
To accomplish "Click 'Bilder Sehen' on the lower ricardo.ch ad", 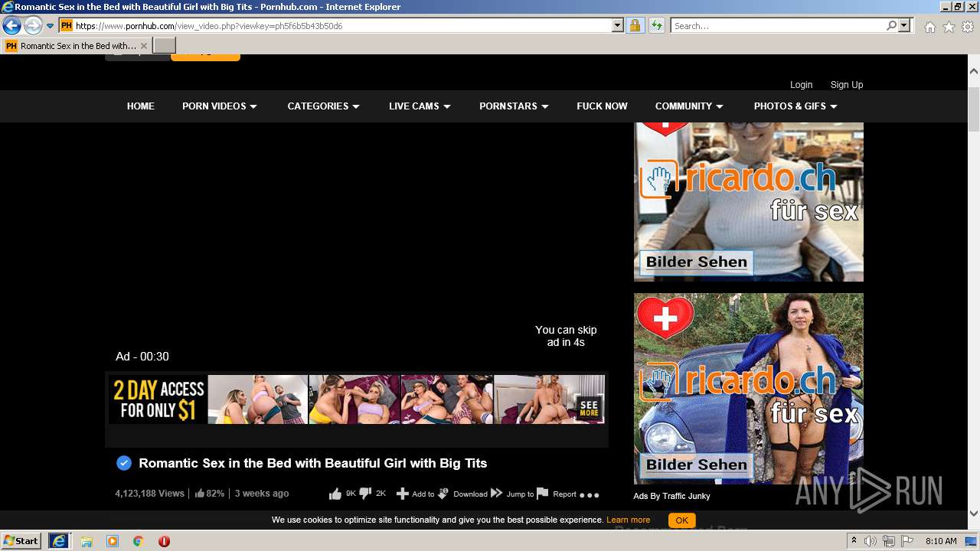I will tap(696, 465).
